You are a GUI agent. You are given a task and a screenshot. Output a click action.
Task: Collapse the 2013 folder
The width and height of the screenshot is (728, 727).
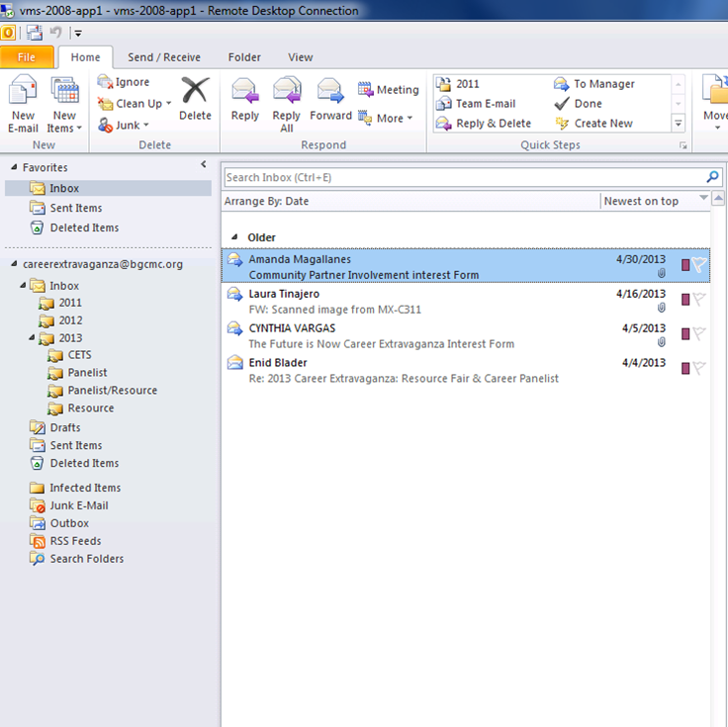click(x=32, y=337)
